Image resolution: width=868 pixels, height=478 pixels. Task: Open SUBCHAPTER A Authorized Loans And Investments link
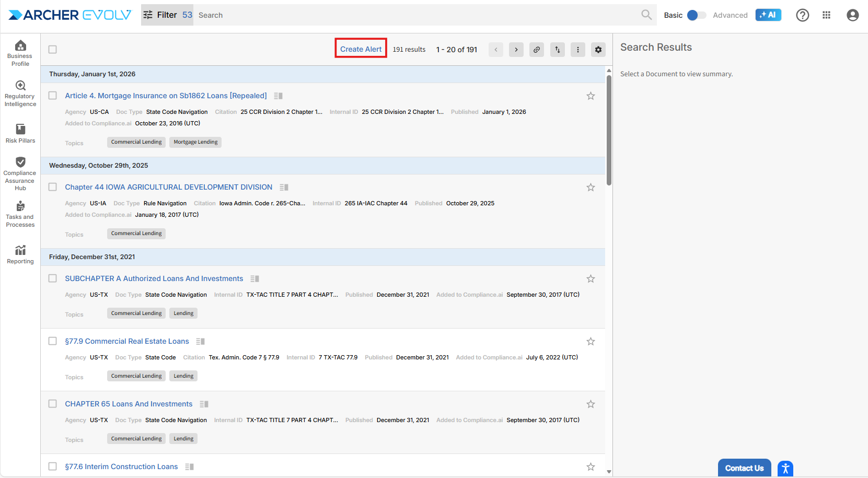154,279
